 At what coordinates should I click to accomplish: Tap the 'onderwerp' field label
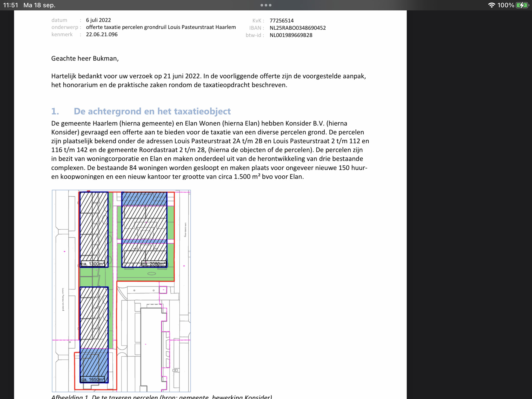click(x=65, y=27)
